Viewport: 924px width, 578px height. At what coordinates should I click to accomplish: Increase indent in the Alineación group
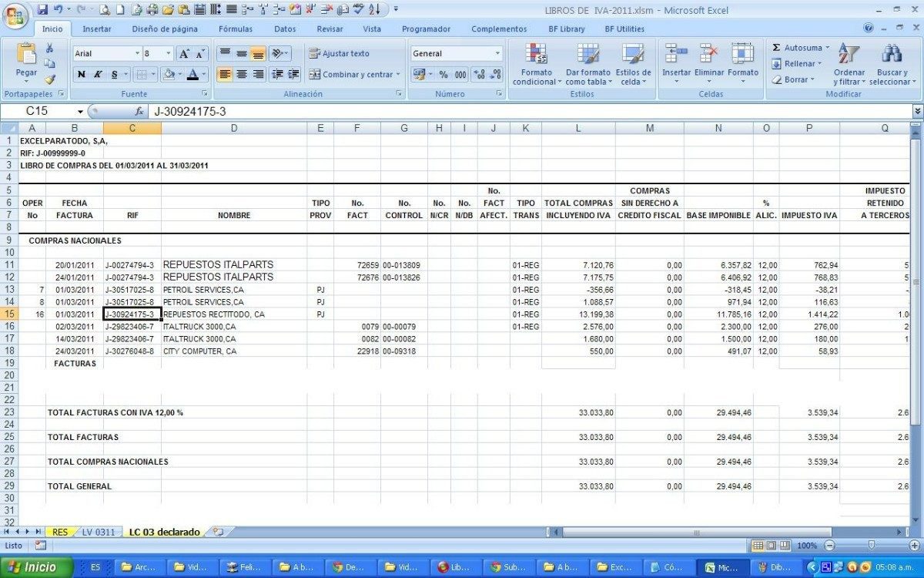tap(293, 75)
